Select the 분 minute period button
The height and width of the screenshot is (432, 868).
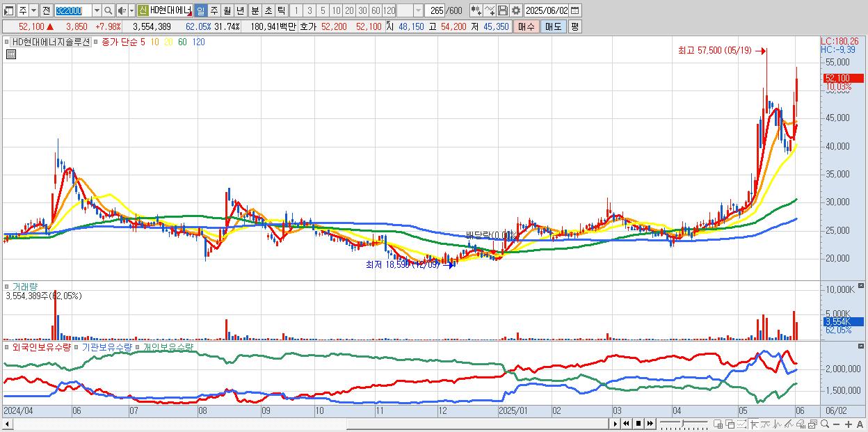[255, 10]
